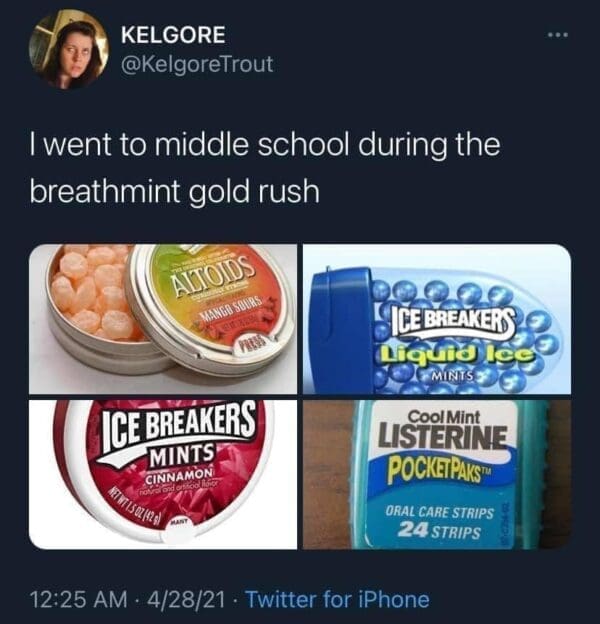
Task: Open the Altoids Mango Sours photo
Action: click(x=163, y=319)
